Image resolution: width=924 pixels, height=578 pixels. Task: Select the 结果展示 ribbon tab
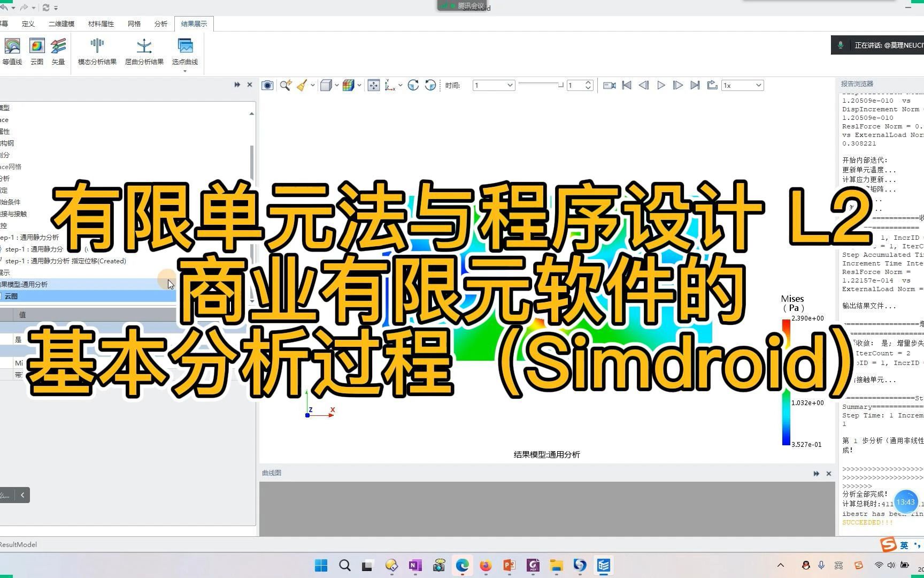(194, 24)
